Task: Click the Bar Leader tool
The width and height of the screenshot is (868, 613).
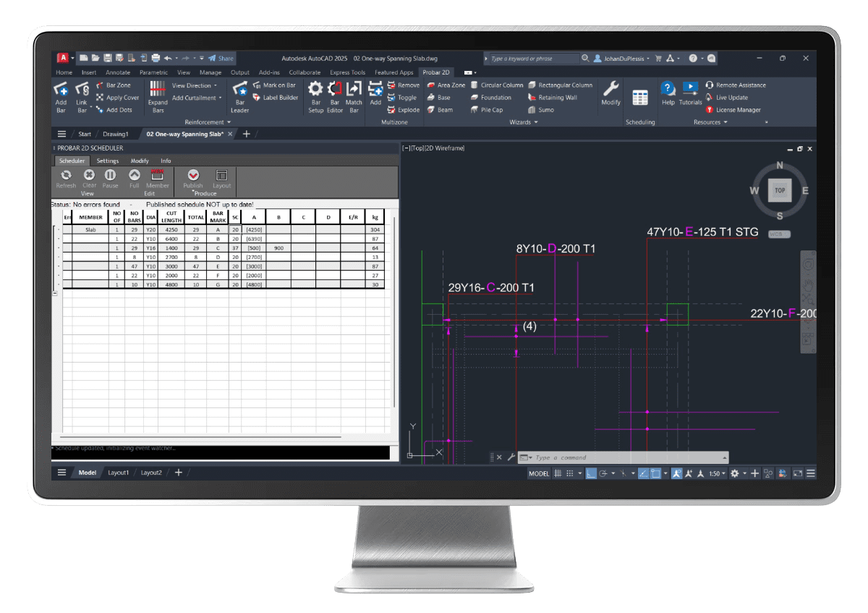Action: (239, 90)
